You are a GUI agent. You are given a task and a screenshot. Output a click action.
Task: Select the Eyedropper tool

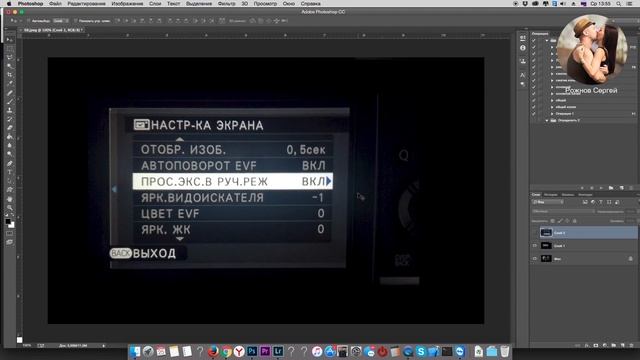point(10,83)
